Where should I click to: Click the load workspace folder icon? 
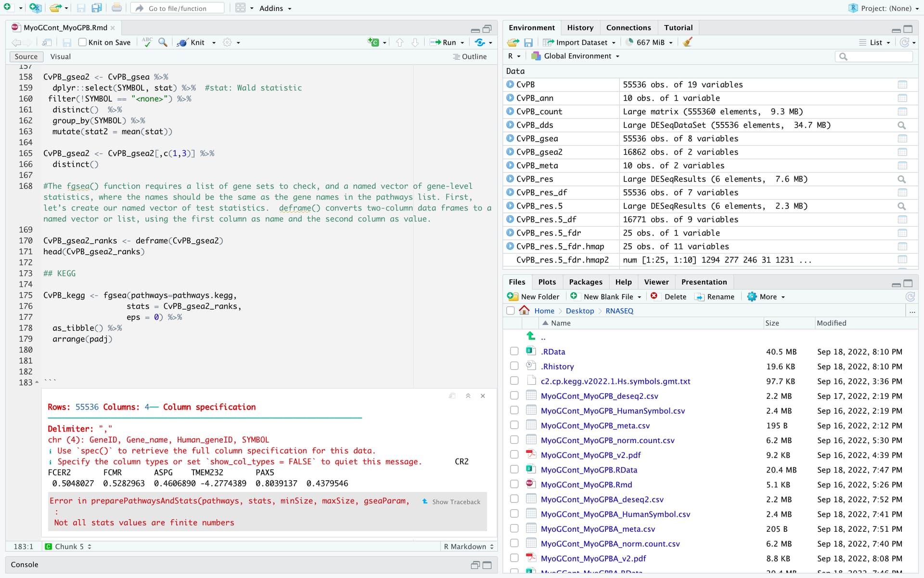click(x=513, y=42)
